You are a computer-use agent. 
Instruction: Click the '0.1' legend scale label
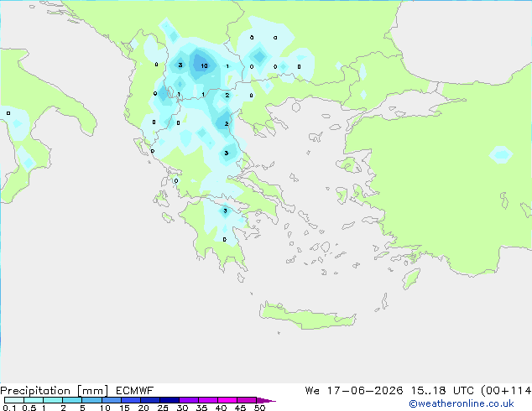tap(9, 408)
